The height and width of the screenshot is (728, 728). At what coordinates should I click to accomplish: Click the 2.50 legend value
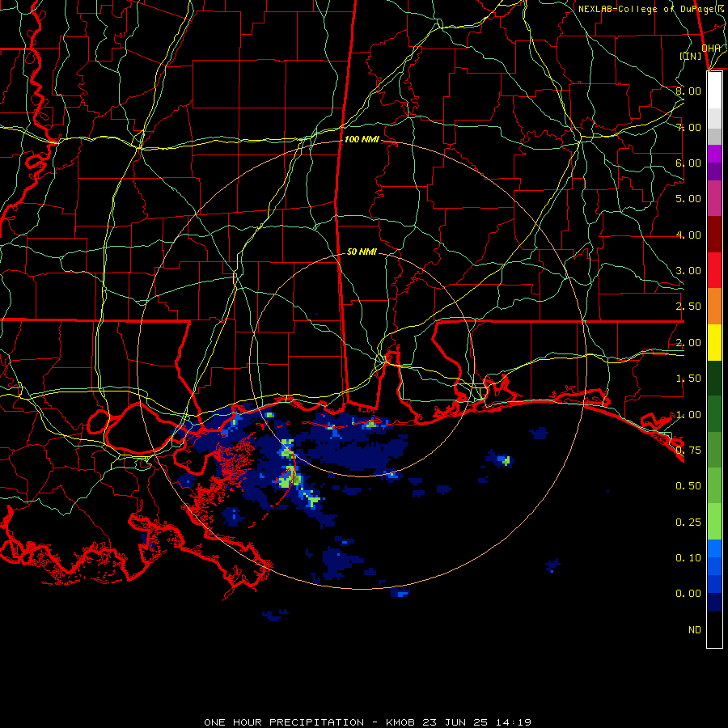point(688,307)
